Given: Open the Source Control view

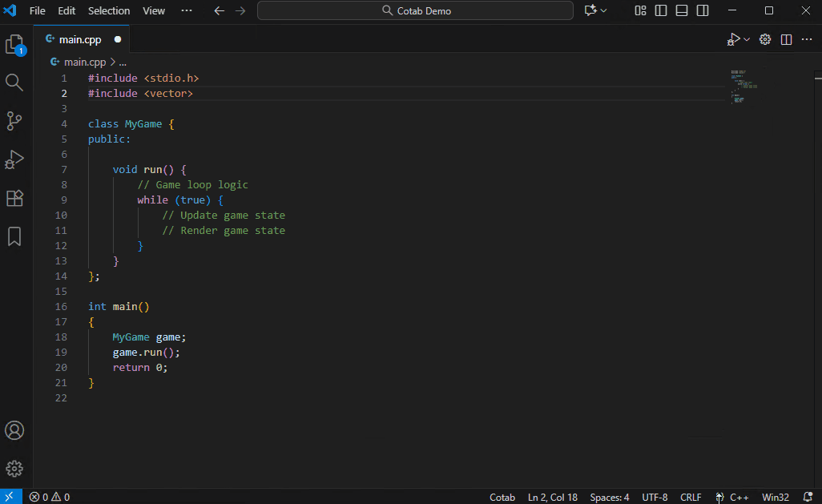Looking at the screenshot, I should (14, 121).
